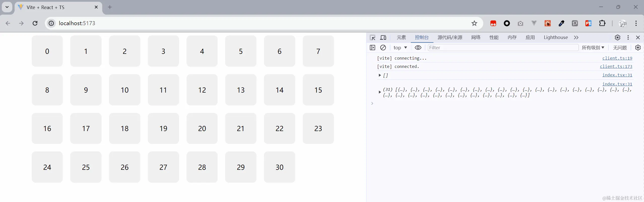Switch to the 元素 tab
644x202 pixels.
click(401, 37)
